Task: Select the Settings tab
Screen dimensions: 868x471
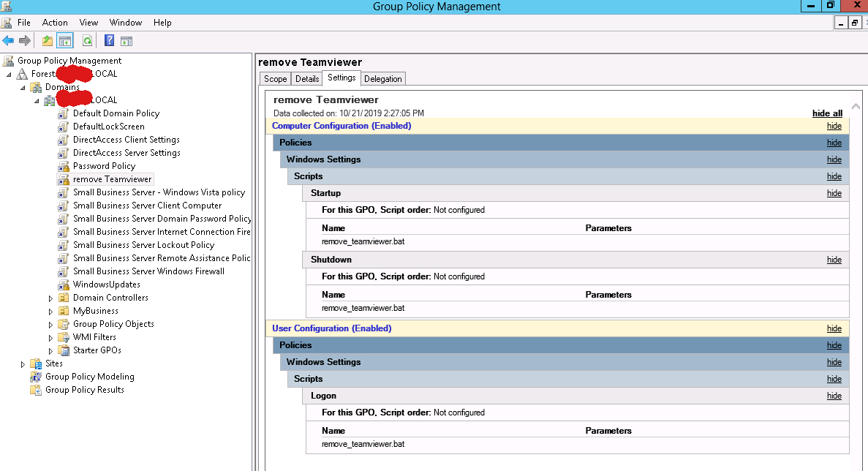Action: [341, 78]
